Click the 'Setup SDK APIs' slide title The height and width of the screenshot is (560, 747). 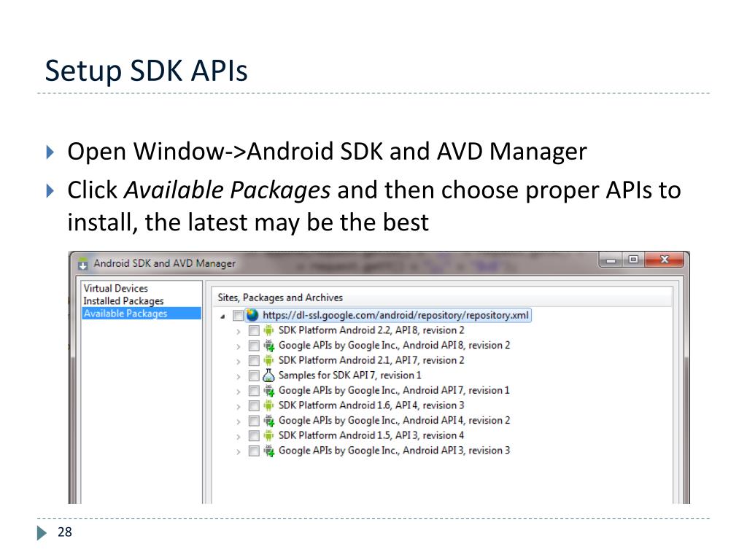(x=146, y=71)
